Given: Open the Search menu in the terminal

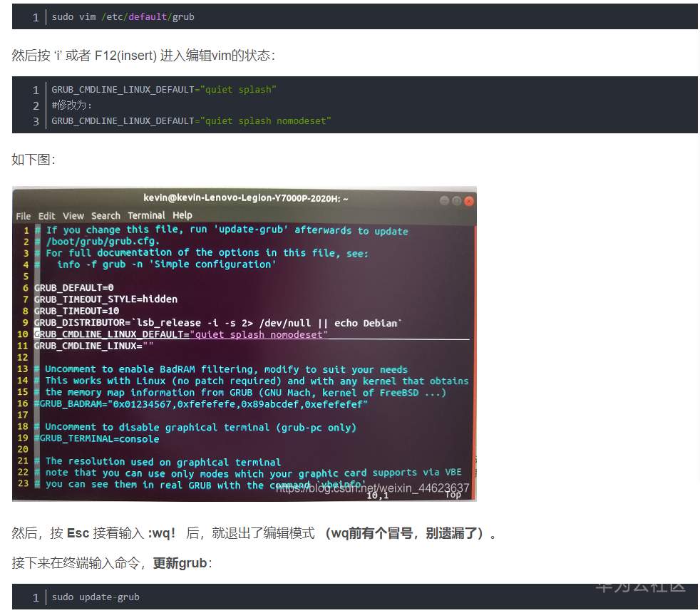Looking at the screenshot, I should point(105,216).
